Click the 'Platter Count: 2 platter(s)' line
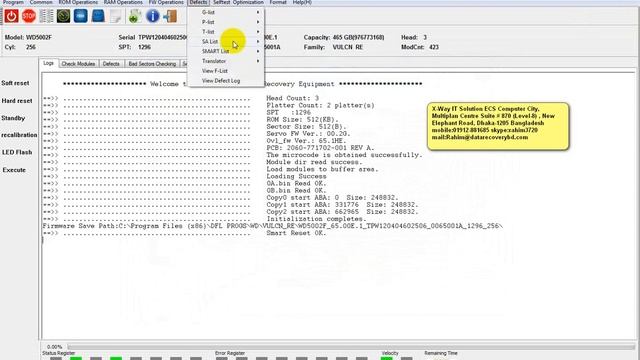The width and height of the screenshot is (640, 360). click(320, 105)
